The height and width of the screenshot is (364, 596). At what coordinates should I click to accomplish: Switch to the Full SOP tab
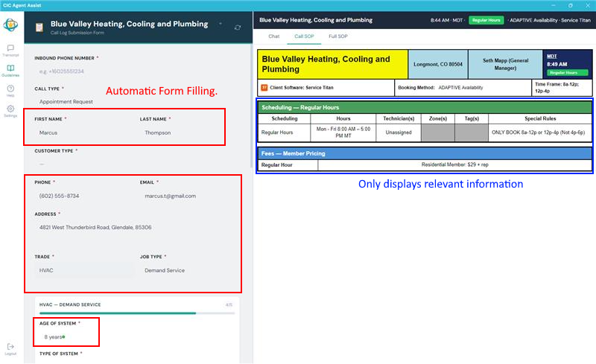[338, 36]
